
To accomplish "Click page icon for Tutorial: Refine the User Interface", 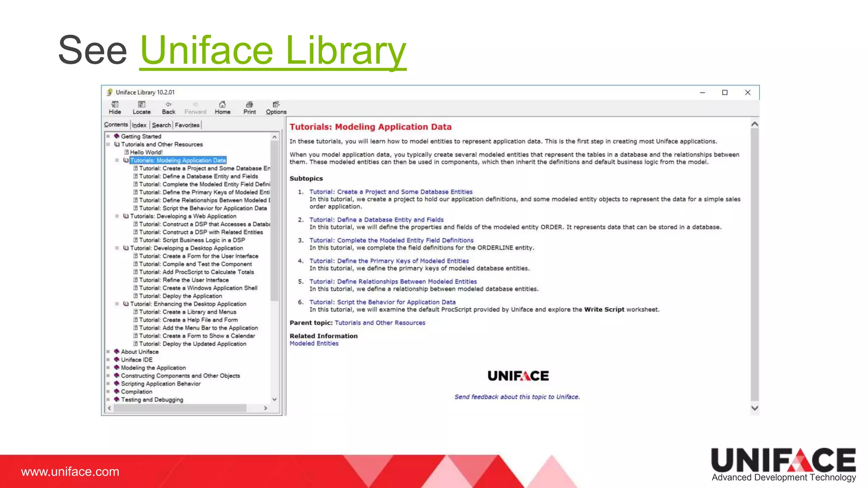I will [135, 280].
